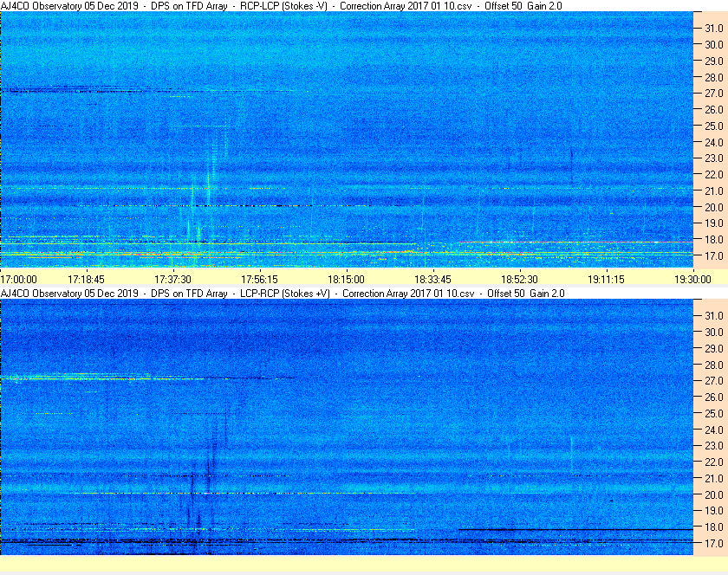Click 'AJ4CO Observatory 05 Dec 2019' in the Stokes +V title
Viewport: 728px width, 575px height.
pos(69,294)
